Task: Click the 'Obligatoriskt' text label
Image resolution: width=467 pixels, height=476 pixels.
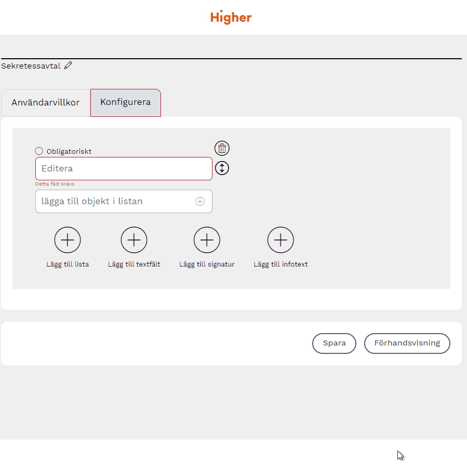Action: (x=69, y=152)
